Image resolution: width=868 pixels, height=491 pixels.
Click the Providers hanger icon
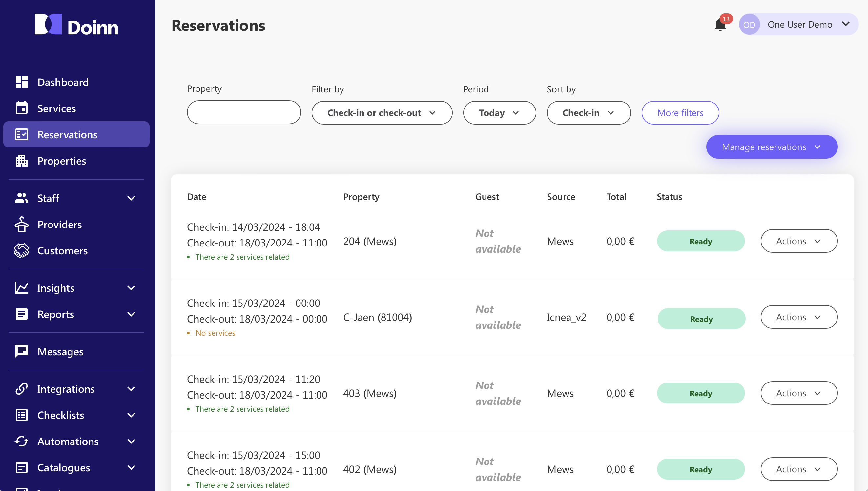22,224
